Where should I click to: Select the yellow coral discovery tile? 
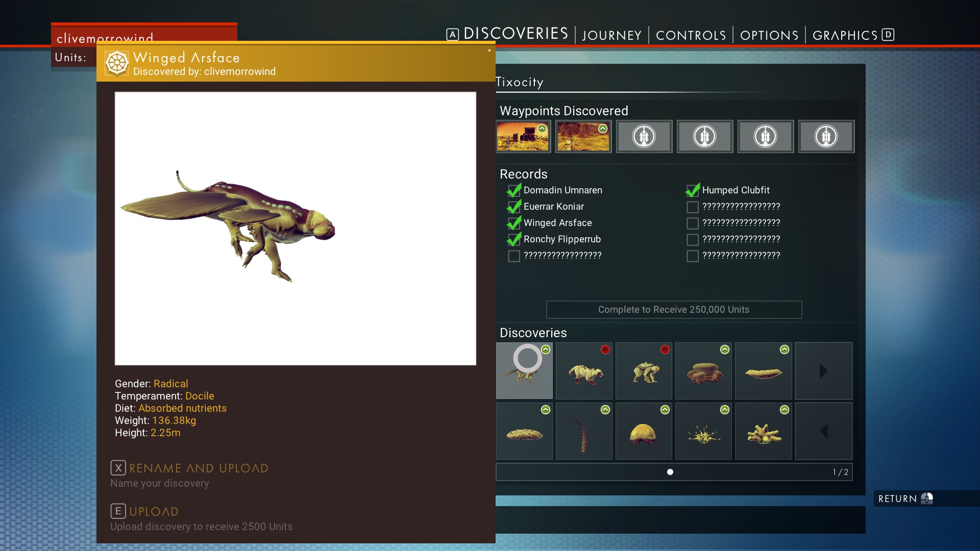tap(763, 432)
